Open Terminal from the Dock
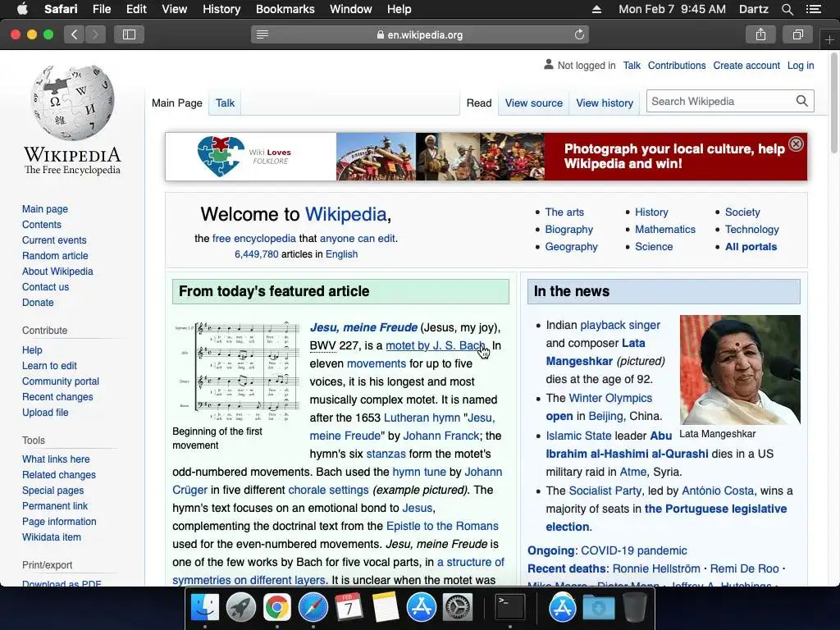This screenshot has height=630, width=840. tap(509, 608)
